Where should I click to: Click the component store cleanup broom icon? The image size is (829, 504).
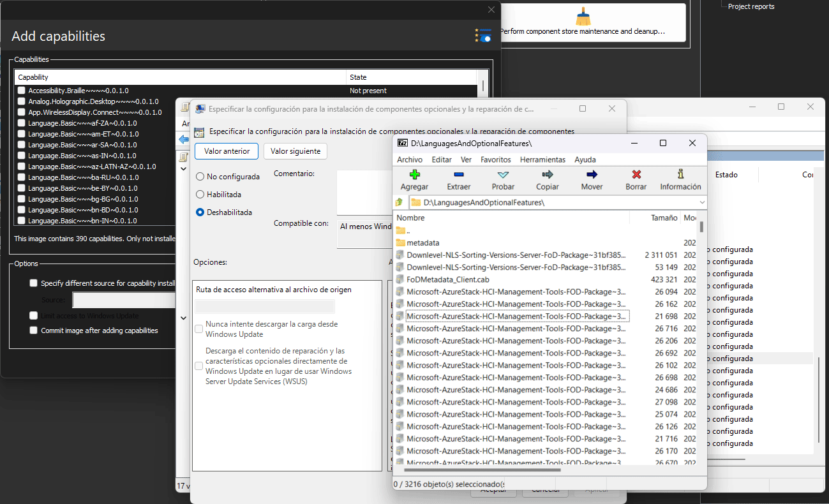pos(583,17)
